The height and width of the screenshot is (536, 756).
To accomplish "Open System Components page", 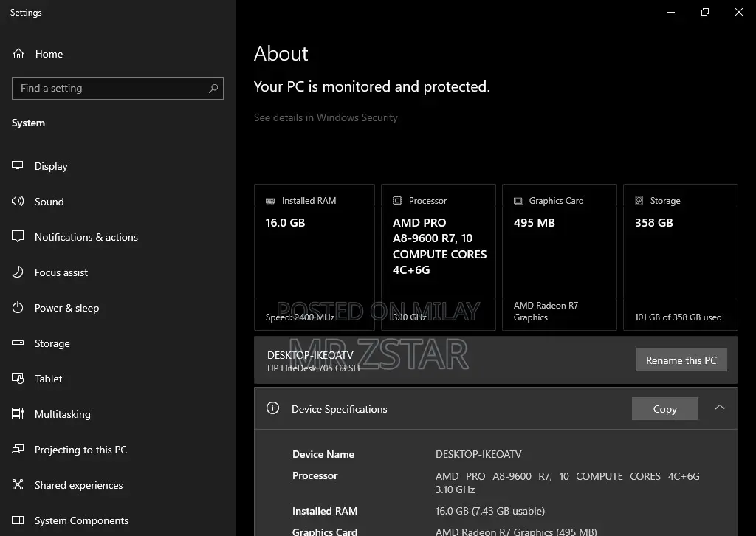I will click(x=81, y=520).
